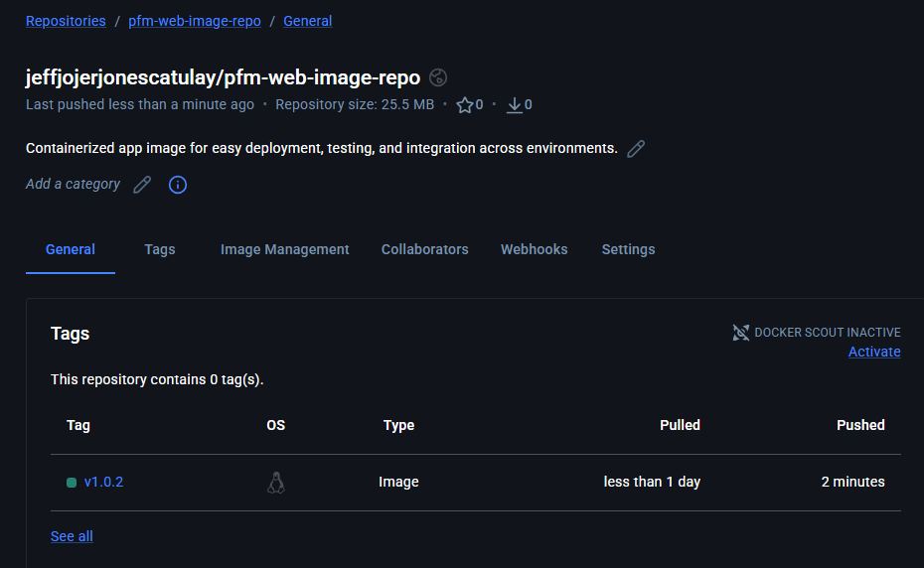
Task: Click the repository title jeffjojerjonescatulay/pfm-web-image-repo
Action: pyautogui.click(x=223, y=77)
